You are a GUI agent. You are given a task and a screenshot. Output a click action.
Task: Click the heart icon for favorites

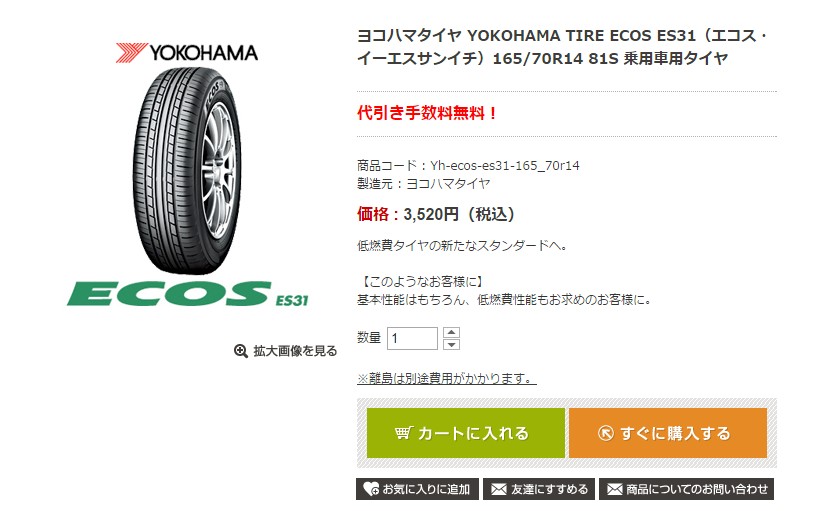click(x=371, y=489)
